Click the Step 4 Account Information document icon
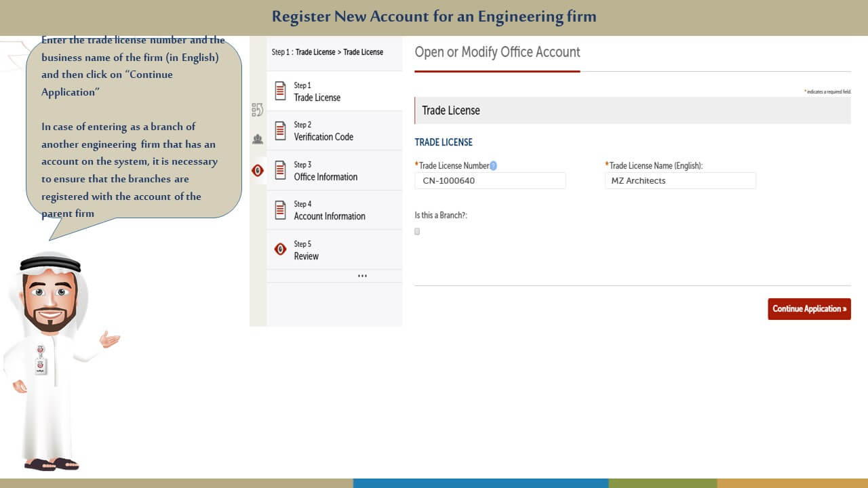 pyautogui.click(x=280, y=210)
